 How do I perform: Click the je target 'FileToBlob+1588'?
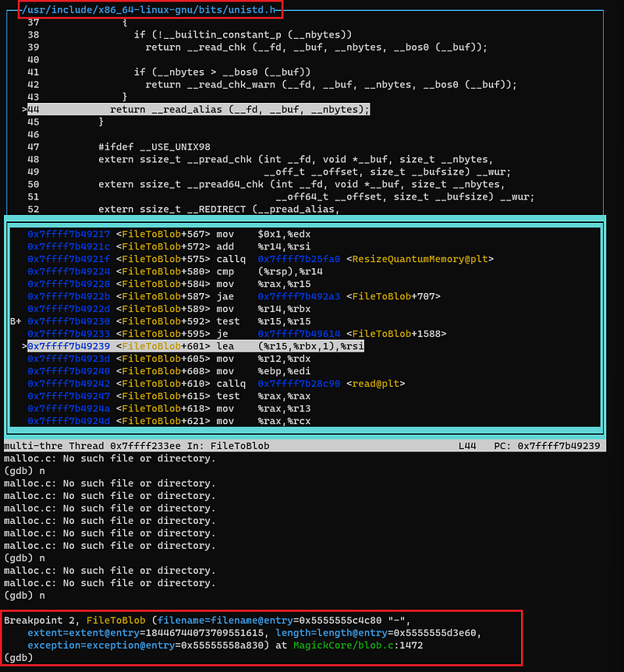click(x=396, y=334)
